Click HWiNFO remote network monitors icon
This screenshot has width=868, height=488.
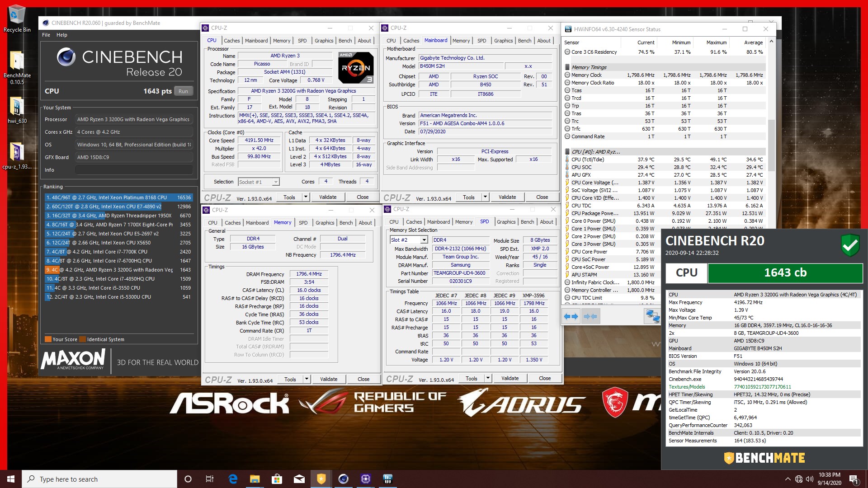click(652, 317)
